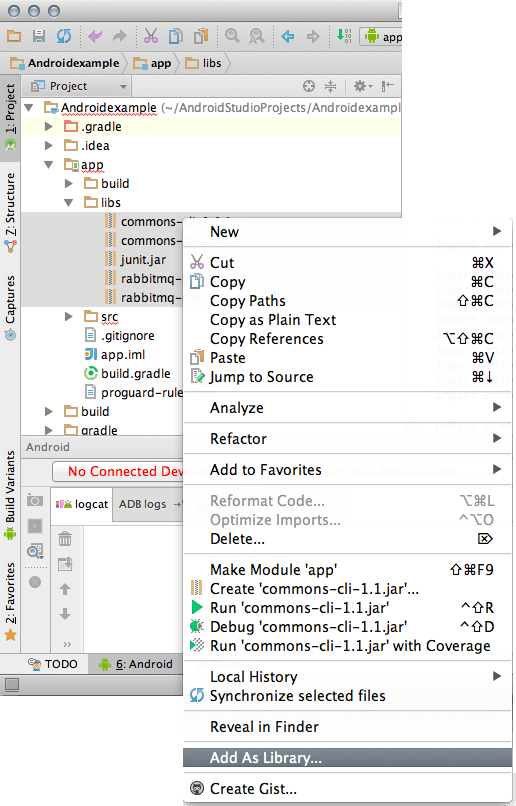This screenshot has height=806, width=516.
Task: Click the clear logcat trash icon
Action: 65,539
